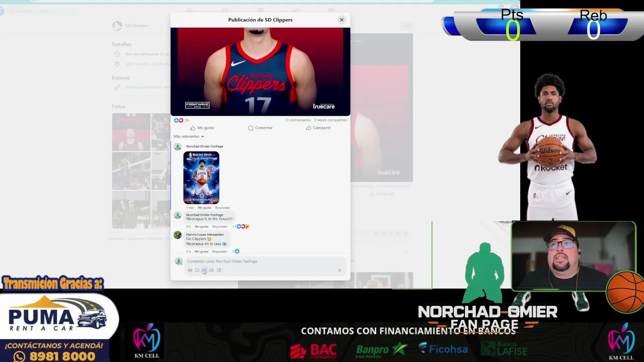Click FanPage avatar beside 'Nicaragua Is in the house'
The width and height of the screenshot is (644, 362).
tap(178, 215)
